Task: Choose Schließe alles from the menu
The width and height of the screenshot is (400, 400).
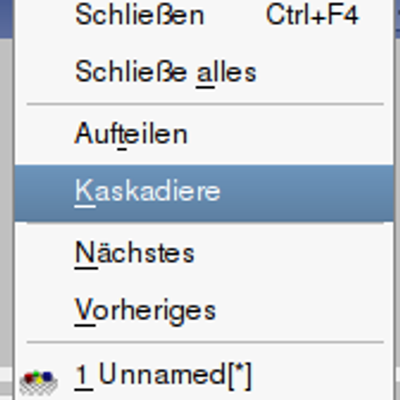Action: click(x=204, y=72)
